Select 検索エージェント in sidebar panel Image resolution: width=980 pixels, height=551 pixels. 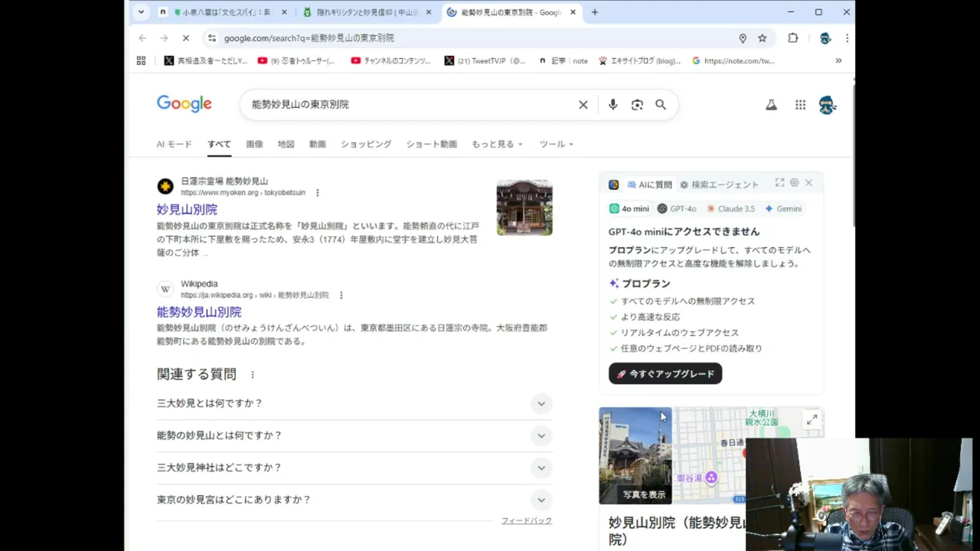[719, 184]
